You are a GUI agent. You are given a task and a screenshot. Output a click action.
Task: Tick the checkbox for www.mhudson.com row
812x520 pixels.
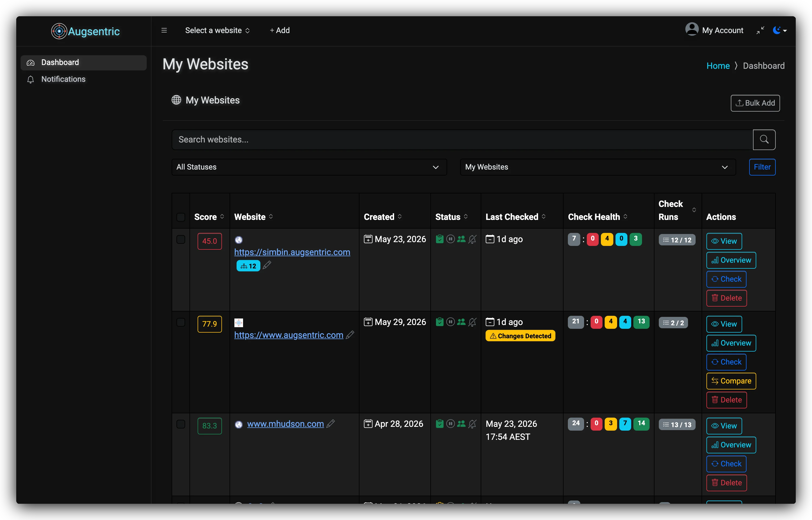[181, 424]
